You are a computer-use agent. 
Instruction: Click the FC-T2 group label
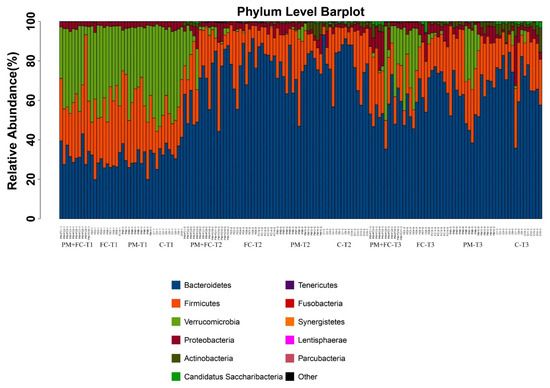[x=253, y=245]
